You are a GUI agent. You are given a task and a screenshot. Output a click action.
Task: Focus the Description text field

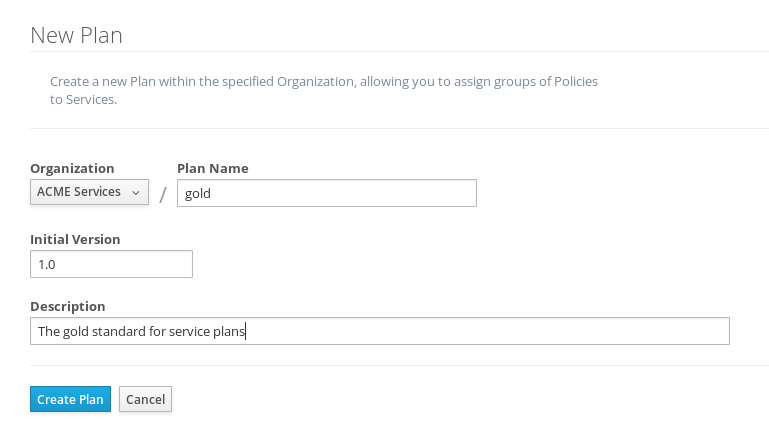(380, 331)
